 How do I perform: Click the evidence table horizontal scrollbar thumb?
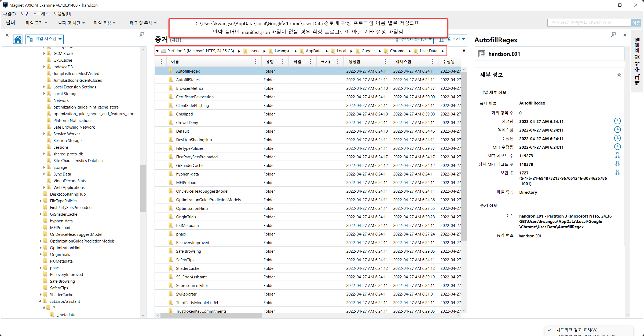click(211, 316)
